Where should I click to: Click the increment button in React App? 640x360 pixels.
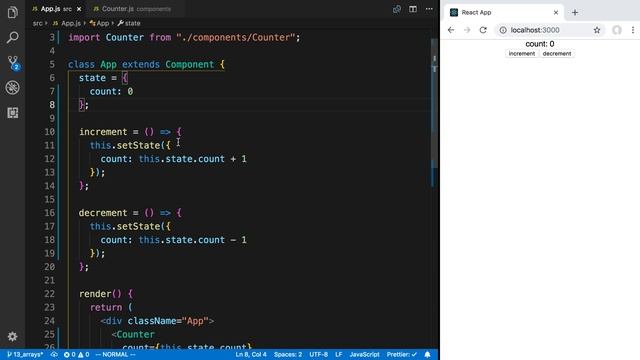click(x=522, y=53)
